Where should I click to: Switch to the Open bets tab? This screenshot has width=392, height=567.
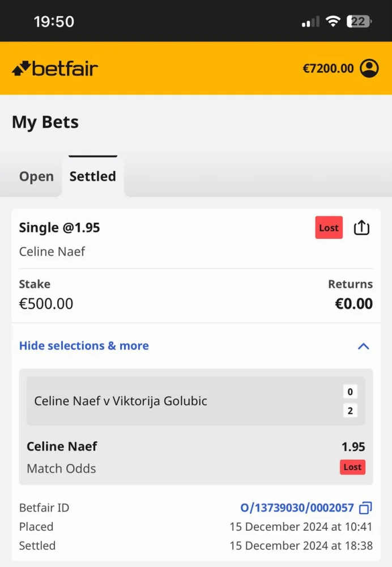click(36, 176)
